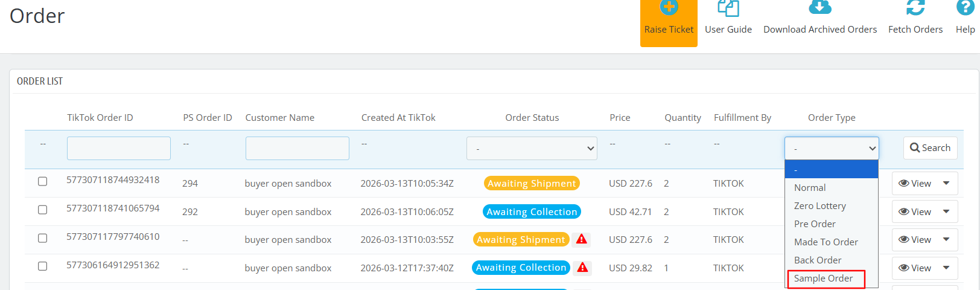This screenshot has height=290, width=980.
Task: Select Pre Order in Order Type list
Action: pos(815,224)
